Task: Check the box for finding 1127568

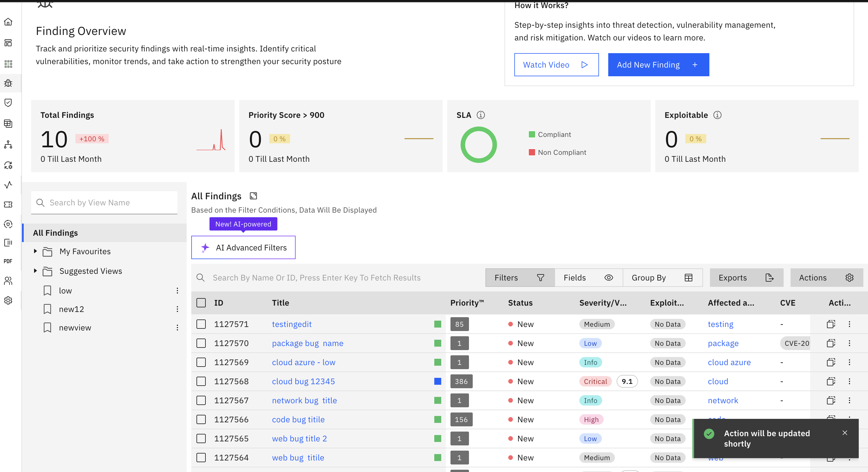Action: pyautogui.click(x=201, y=381)
